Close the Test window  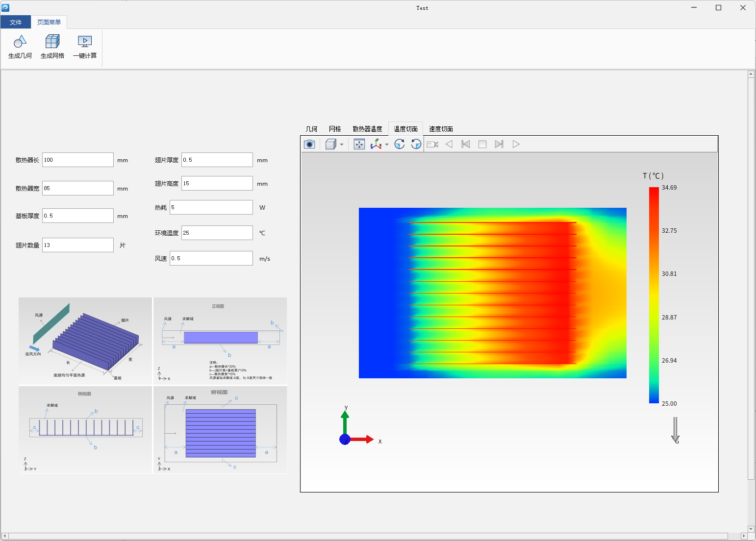click(x=743, y=8)
